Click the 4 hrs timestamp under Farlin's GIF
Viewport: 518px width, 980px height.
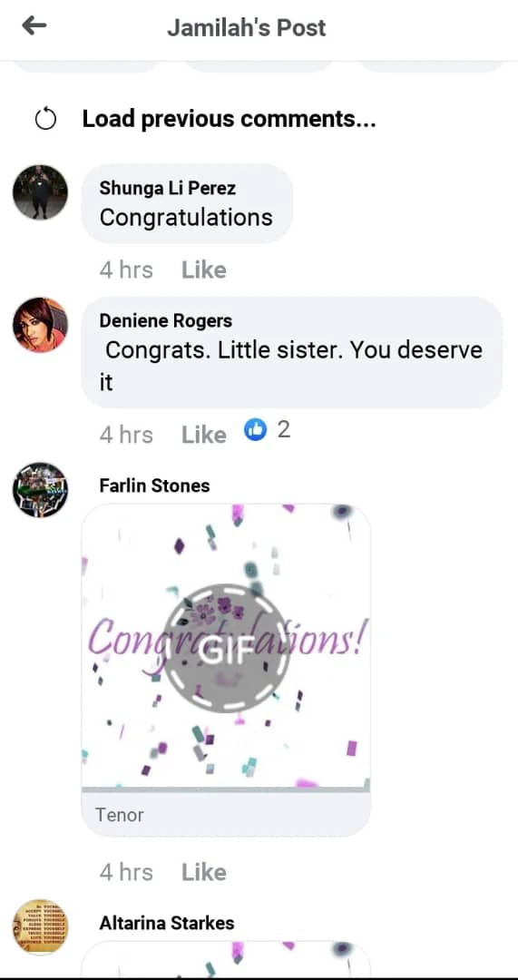(x=126, y=873)
